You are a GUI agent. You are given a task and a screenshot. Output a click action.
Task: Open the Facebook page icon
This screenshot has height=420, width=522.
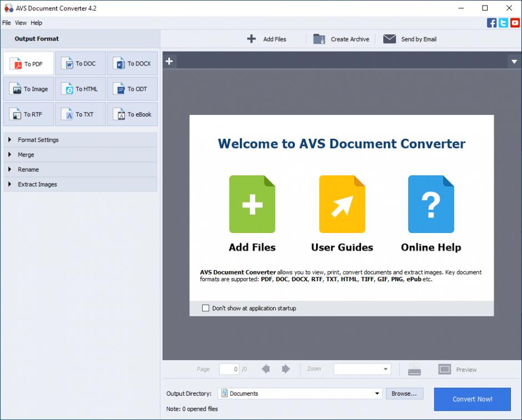tap(491, 23)
